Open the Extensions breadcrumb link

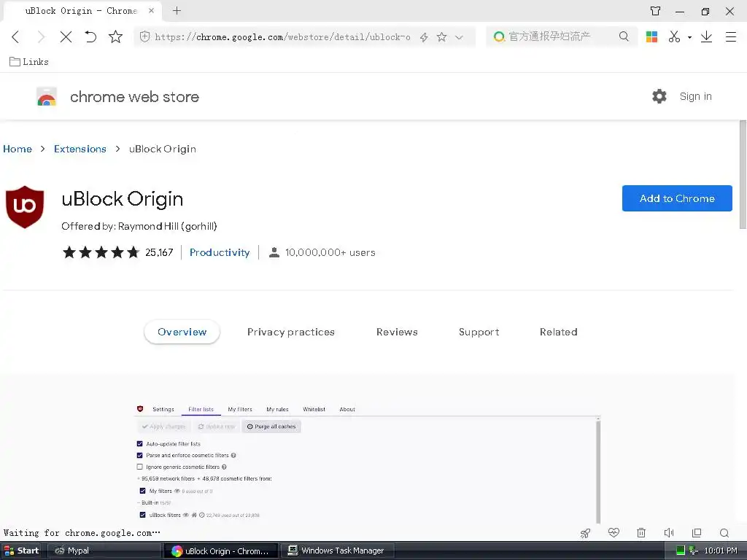pyautogui.click(x=80, y=149)
